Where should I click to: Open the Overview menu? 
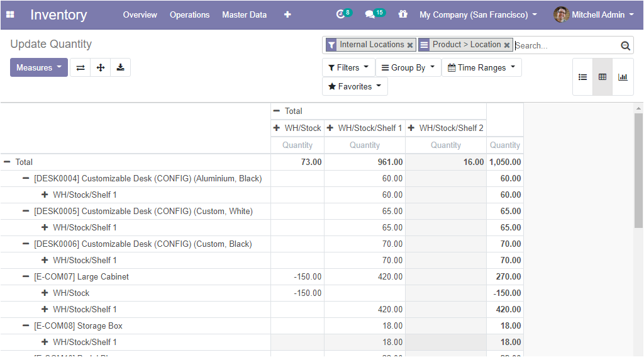pyautogui.click(x=140, y=15)
